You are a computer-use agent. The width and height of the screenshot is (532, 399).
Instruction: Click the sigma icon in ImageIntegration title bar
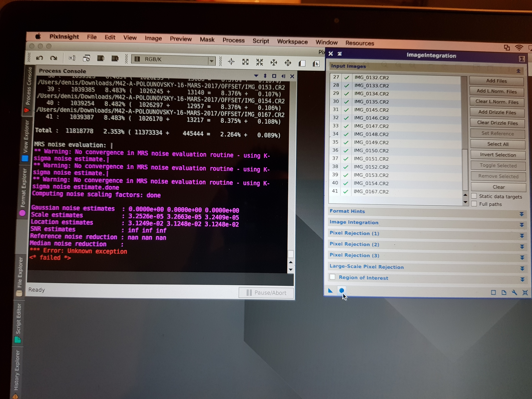click(x=522, y=59)
